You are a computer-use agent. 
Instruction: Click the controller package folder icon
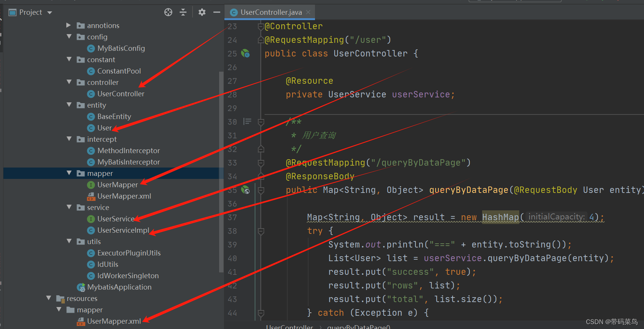[x=81, y=82]
